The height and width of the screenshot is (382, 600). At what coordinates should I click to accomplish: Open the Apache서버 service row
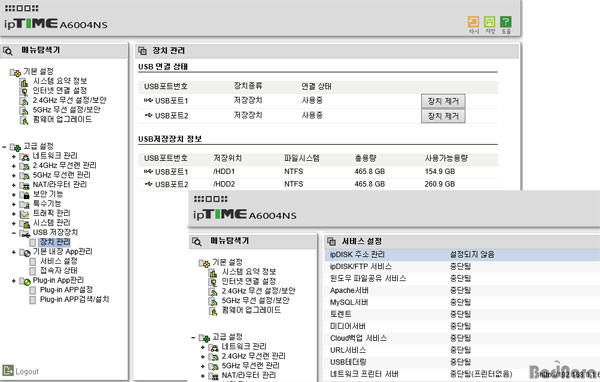pyautogui.click(x=463, y=291)
